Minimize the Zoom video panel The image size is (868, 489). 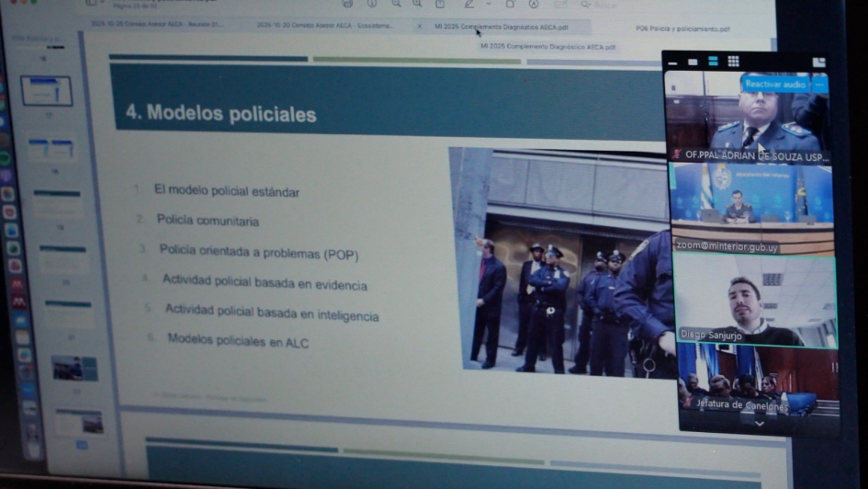(x=672, y=63)
